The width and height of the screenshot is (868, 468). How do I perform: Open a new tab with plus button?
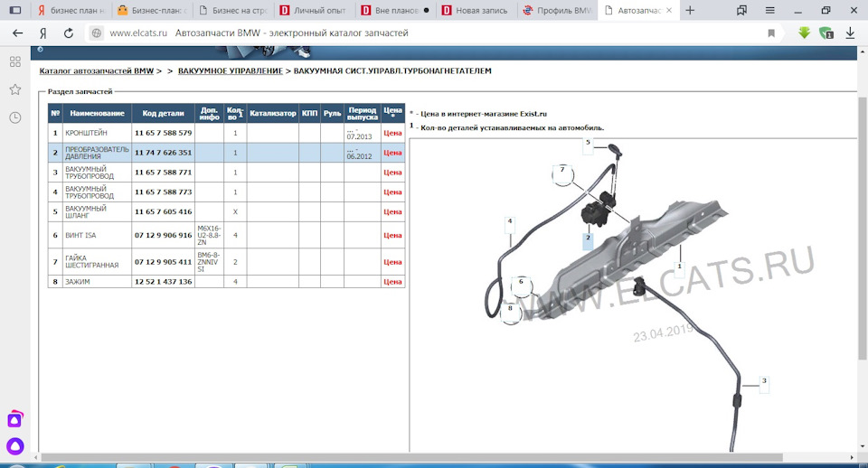pyautogui.click(x=690, y=10)
